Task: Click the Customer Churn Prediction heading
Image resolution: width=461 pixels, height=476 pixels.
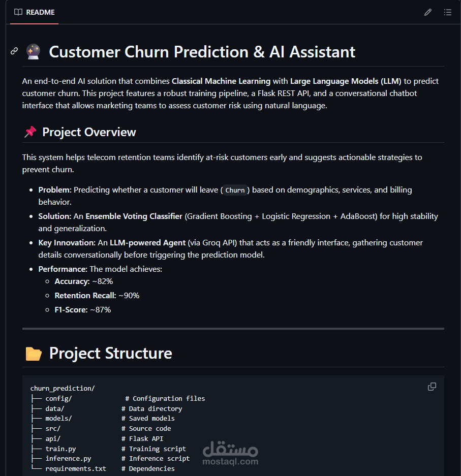Action: click(x=202, y=52)
